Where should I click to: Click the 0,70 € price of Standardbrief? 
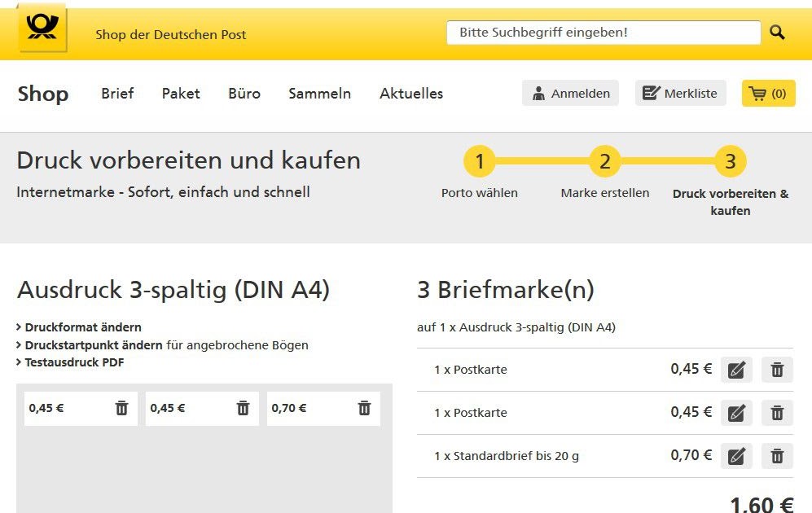(x=691, y=455)
